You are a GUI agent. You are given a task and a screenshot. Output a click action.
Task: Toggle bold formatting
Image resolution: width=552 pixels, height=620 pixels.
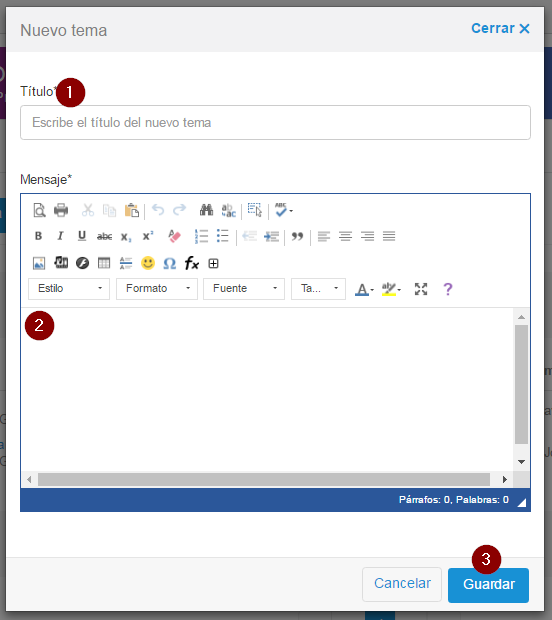coord(38,236)
